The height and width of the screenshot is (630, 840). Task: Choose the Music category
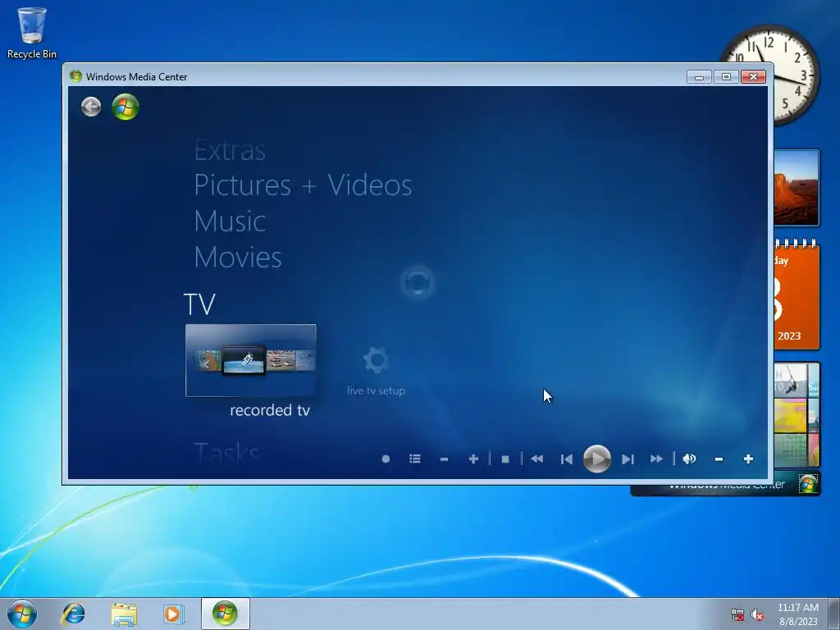[x=230, y=221]
